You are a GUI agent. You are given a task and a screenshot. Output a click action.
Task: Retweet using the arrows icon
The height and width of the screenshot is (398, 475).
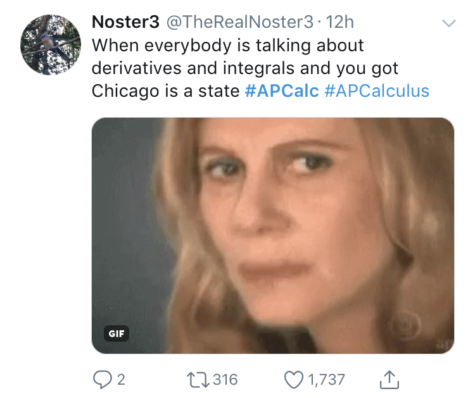tap(197, 380)
